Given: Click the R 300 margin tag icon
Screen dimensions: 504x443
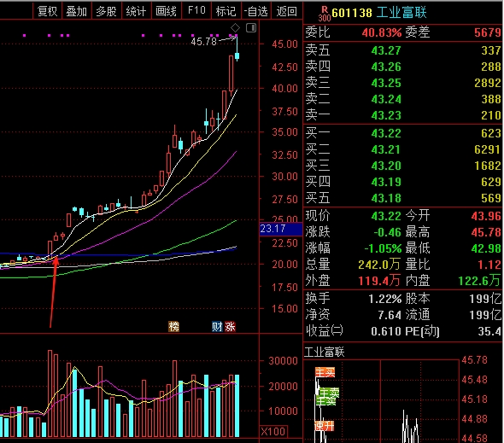Looking at the screenshot, I should pyautogui.click(x=325, y=14).
